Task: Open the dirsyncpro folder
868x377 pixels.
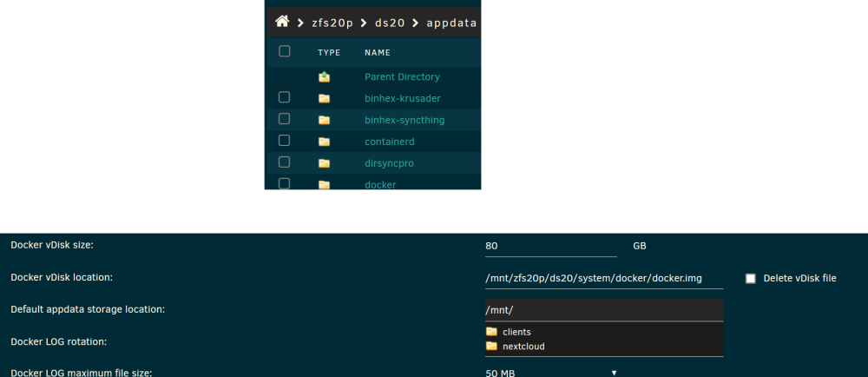Action: pos(389,163)
